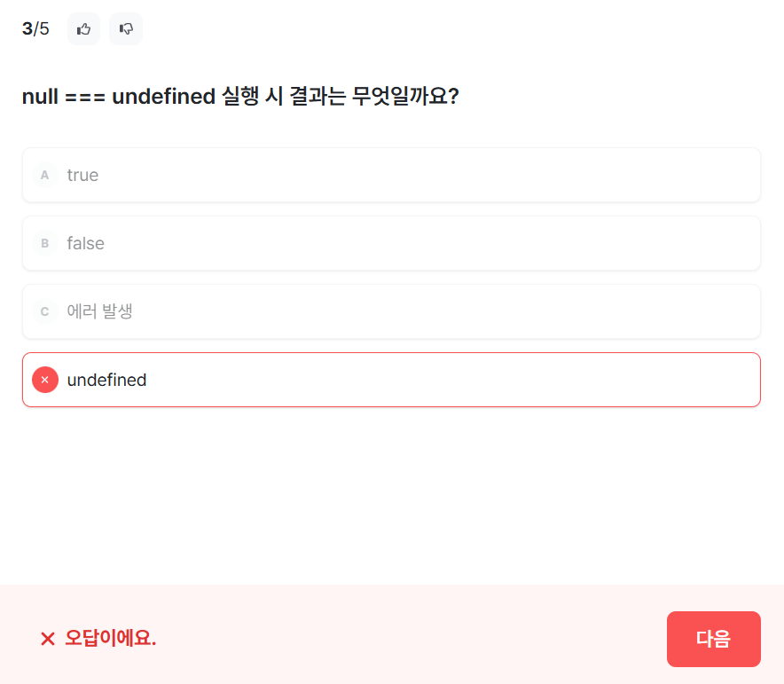Dislike this question with thumbs down

126,29
